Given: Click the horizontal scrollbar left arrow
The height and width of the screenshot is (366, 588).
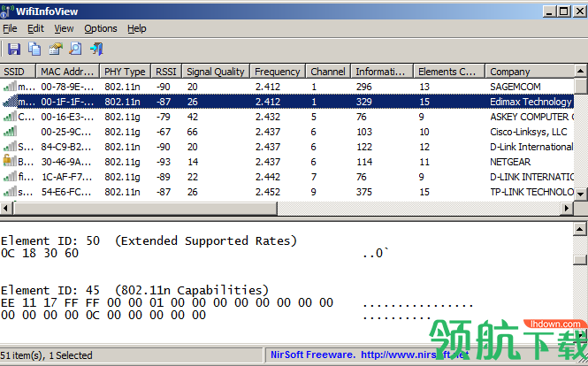Looking at the screenshot, I should 5,208.
